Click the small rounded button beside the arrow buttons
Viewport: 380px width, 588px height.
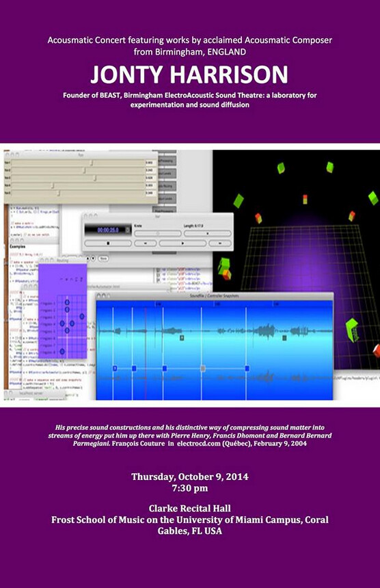point(103,258)
